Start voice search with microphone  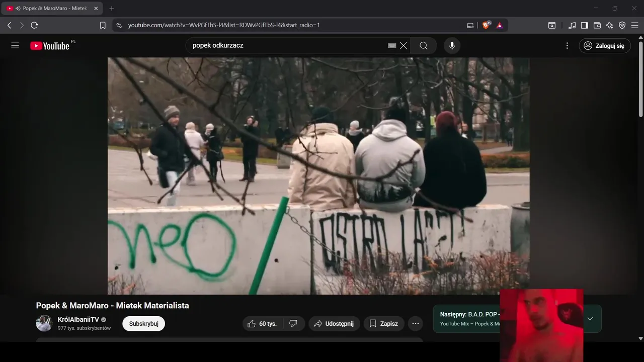pyautogui.click(x=452, y=46)
